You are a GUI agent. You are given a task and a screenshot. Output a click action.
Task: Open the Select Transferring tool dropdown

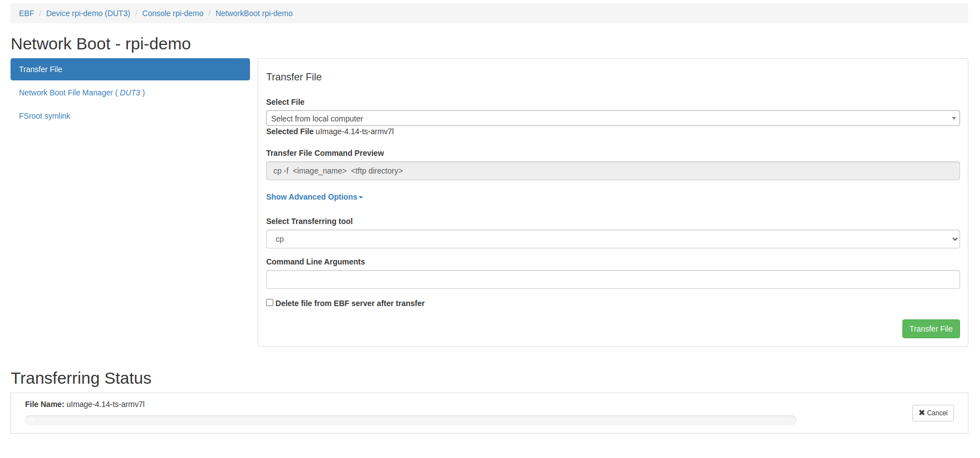point(612,239)
